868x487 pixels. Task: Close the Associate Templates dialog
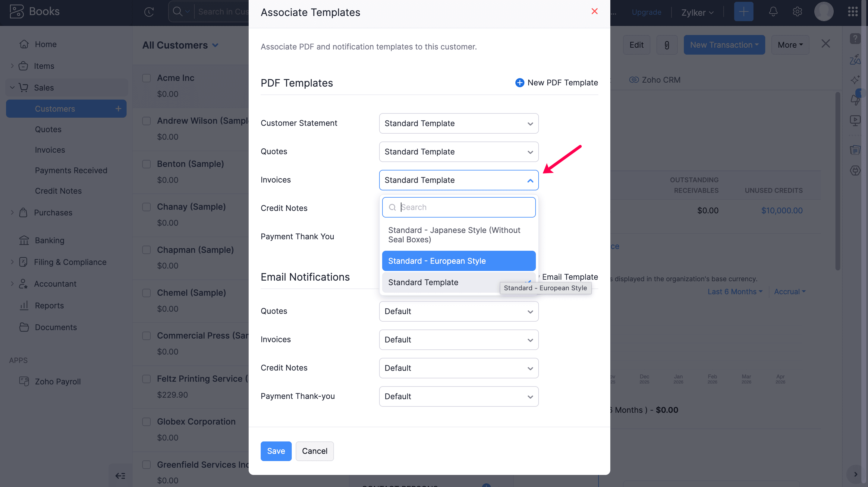[594, 11]
